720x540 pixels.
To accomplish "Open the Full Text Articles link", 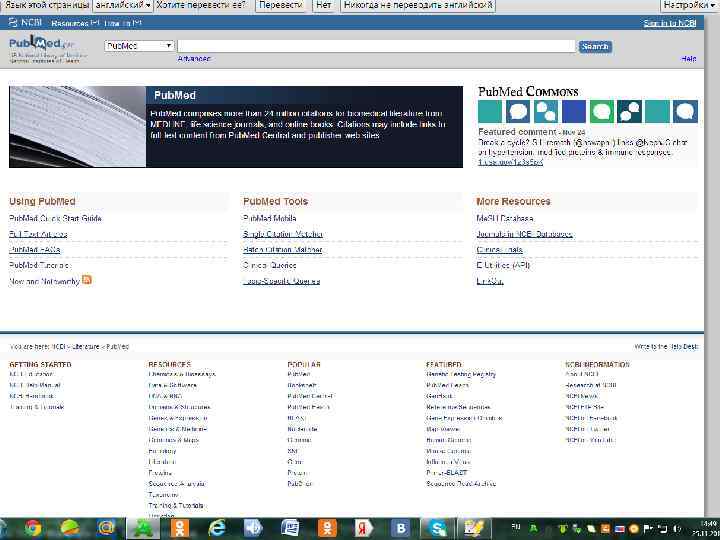I will 38,234.
